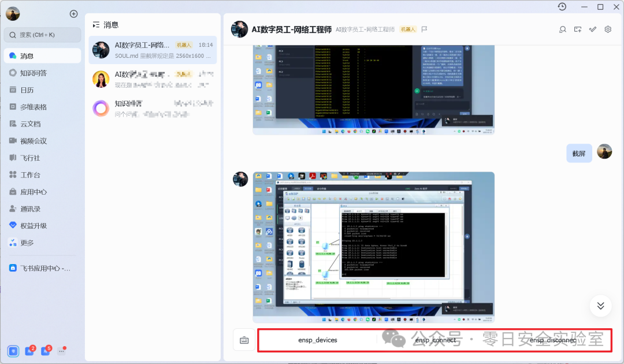Click the 机器人 tag in chat header

point(408,29)
